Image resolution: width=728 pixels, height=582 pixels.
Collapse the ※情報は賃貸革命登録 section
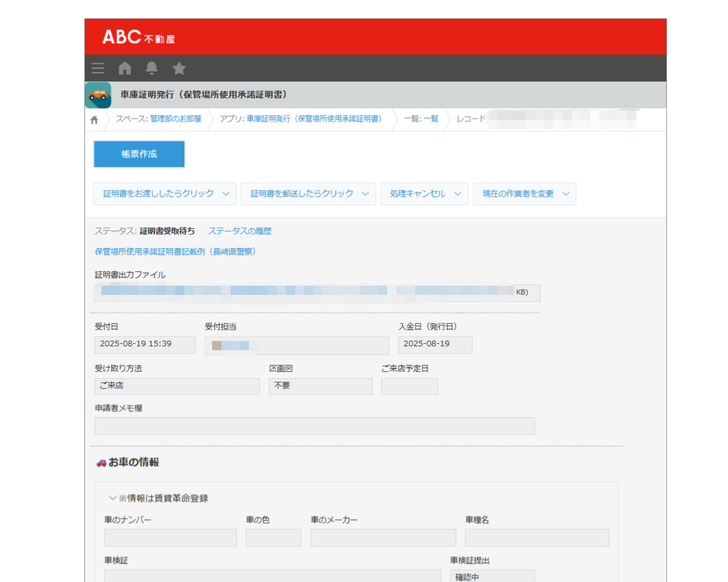pos(113,498)
